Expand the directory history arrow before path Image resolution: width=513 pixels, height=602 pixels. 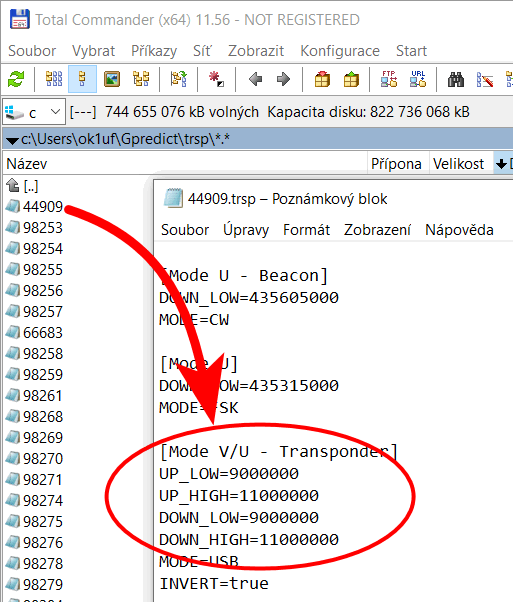click(x=12, y=141)
